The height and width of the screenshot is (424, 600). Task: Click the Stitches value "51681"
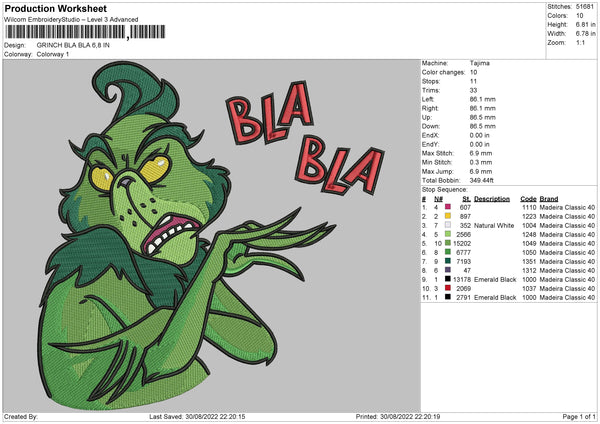coord(585,7)
